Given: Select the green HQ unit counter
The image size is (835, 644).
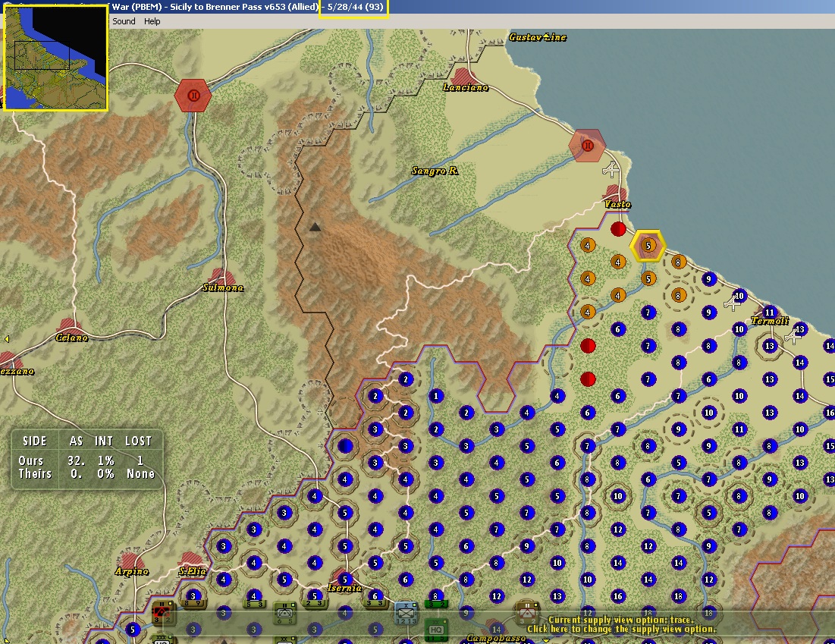Looking at the screenshot, I should 436,629.
